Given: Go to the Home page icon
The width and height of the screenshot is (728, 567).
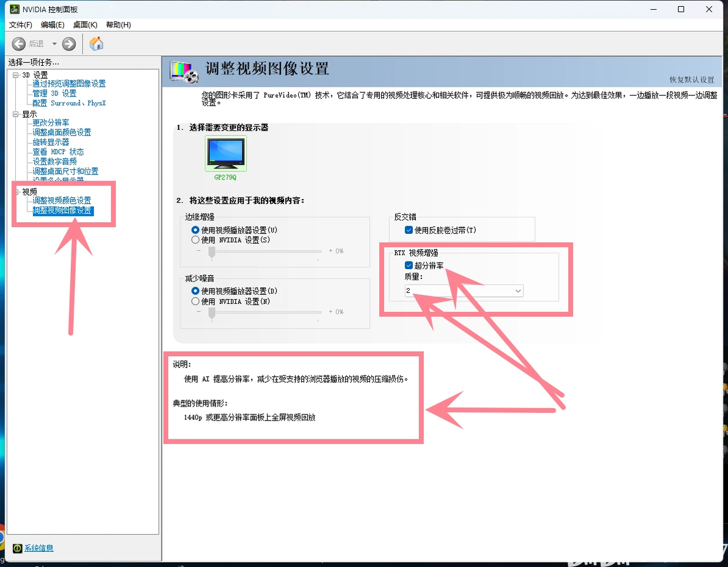Looking at the screenshot, I should 96,44.
